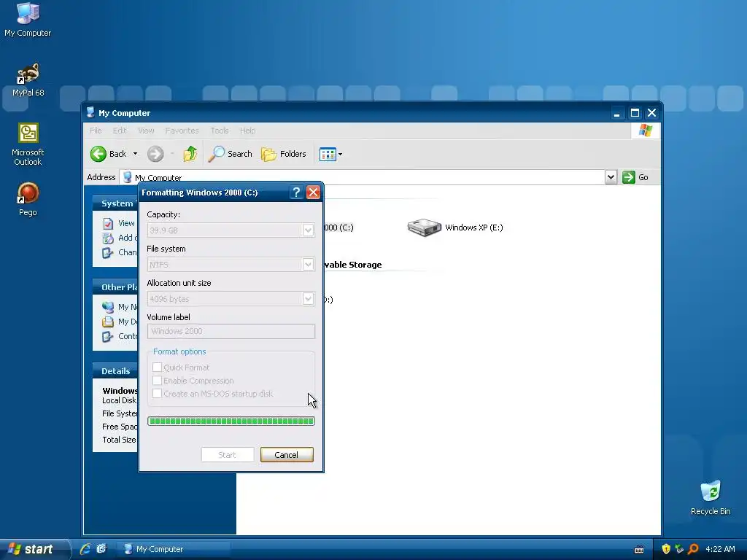Minimize the My Computer window
Image resolution: width=747 pixels, height=560 pixels.
[617, 113]
